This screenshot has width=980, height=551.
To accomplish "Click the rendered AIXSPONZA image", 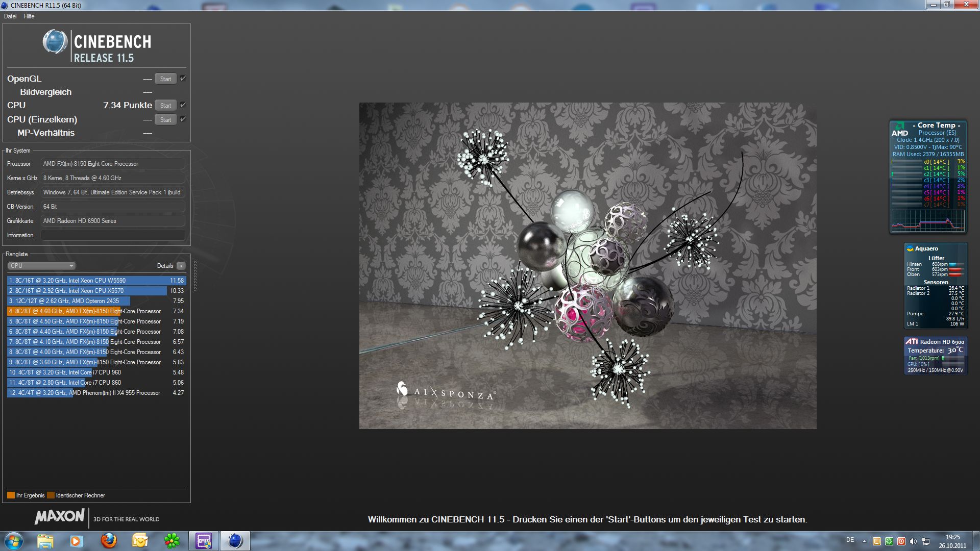I will 587,266.
